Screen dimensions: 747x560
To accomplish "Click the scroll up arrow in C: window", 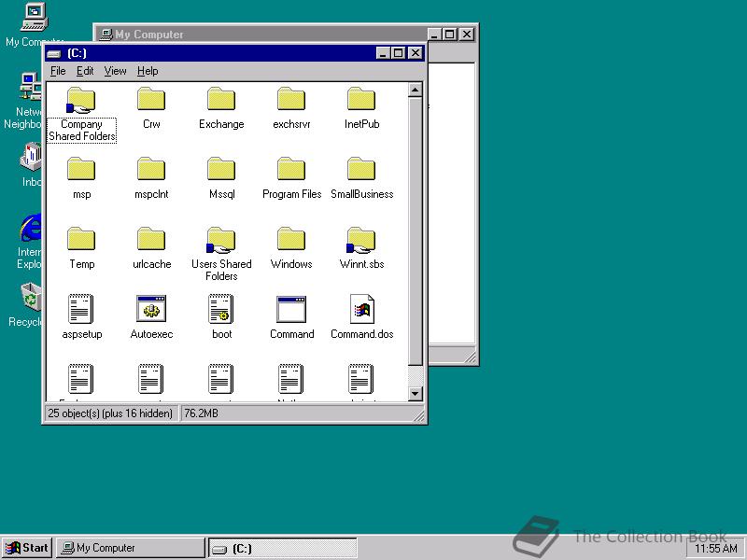I will tap(415, 90).
